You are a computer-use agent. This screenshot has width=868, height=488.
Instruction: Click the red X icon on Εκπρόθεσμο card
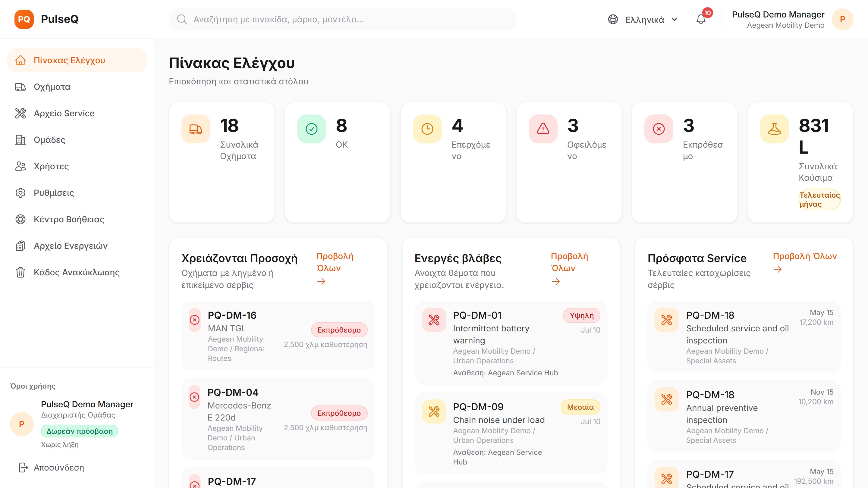[659, 129]
